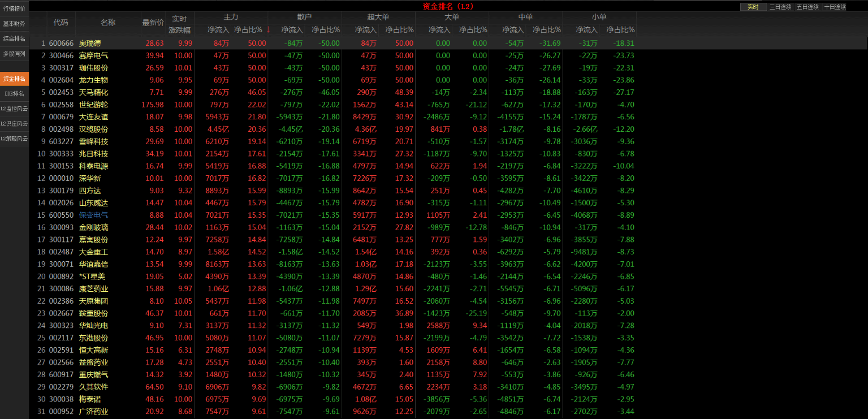Sort by 净占比% under the 超大单 header

click(399, 29)
